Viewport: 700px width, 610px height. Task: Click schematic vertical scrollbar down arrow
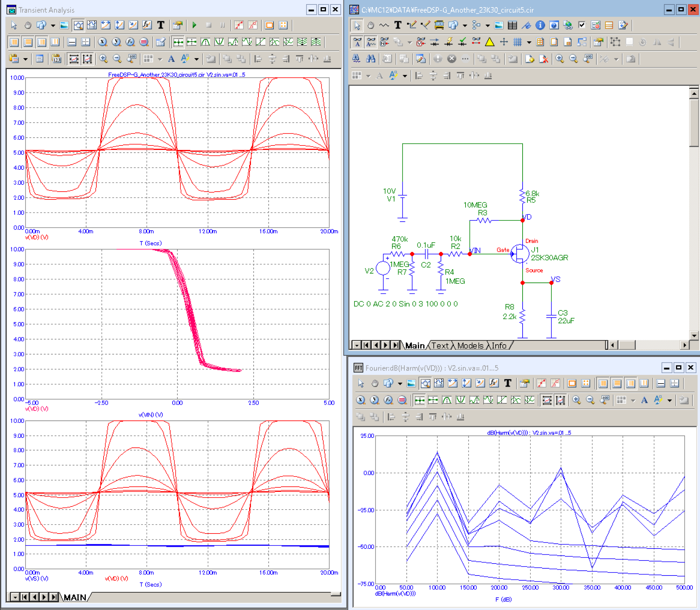click(x=694, y=335)
